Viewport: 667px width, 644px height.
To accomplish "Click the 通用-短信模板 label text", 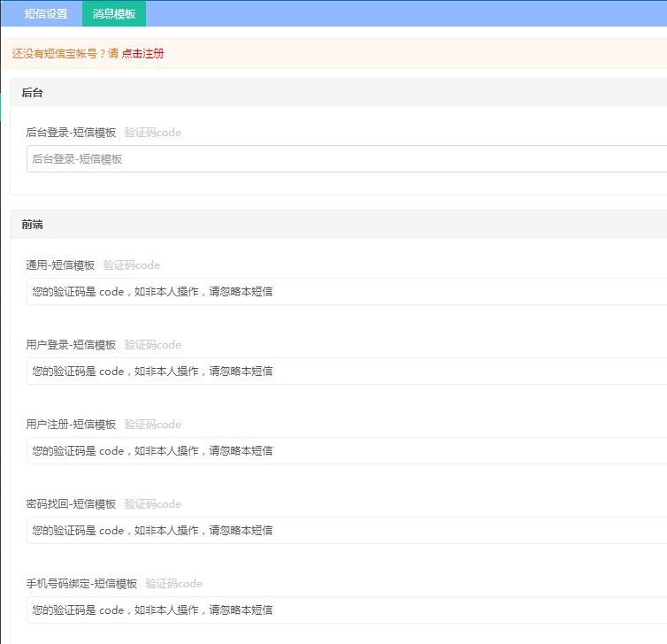I will click(60, 265).
